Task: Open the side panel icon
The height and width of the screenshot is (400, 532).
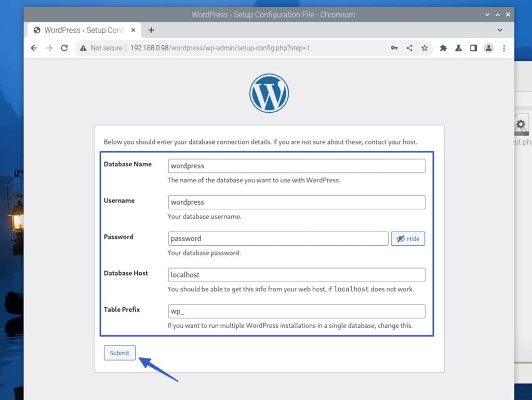Action: tap(473, 48)
